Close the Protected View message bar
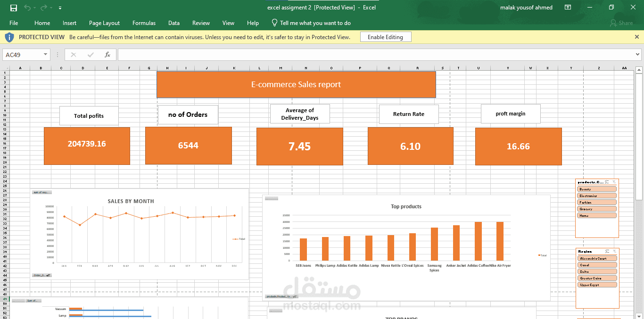Screen dimensions: 644x319 637,37
